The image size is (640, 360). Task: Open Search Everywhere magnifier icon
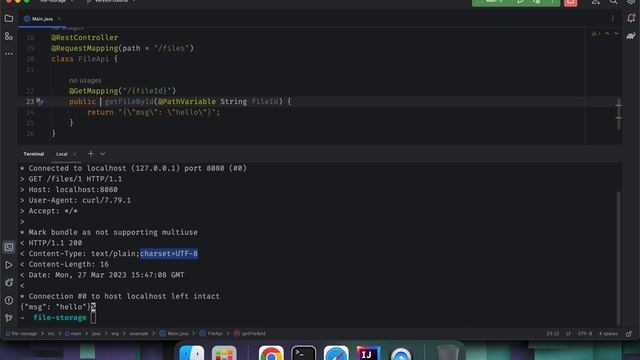[x=613, y=2]
